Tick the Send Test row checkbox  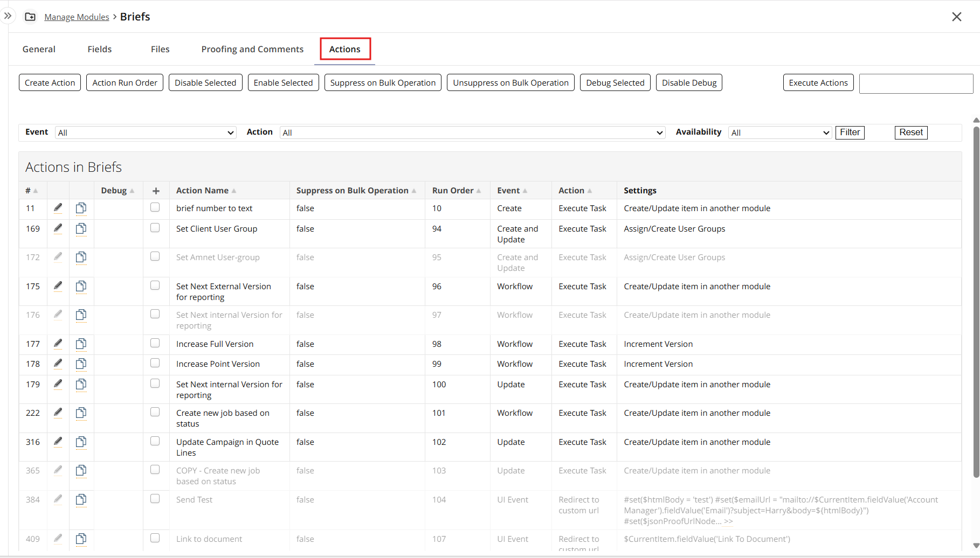click(155, 499)
